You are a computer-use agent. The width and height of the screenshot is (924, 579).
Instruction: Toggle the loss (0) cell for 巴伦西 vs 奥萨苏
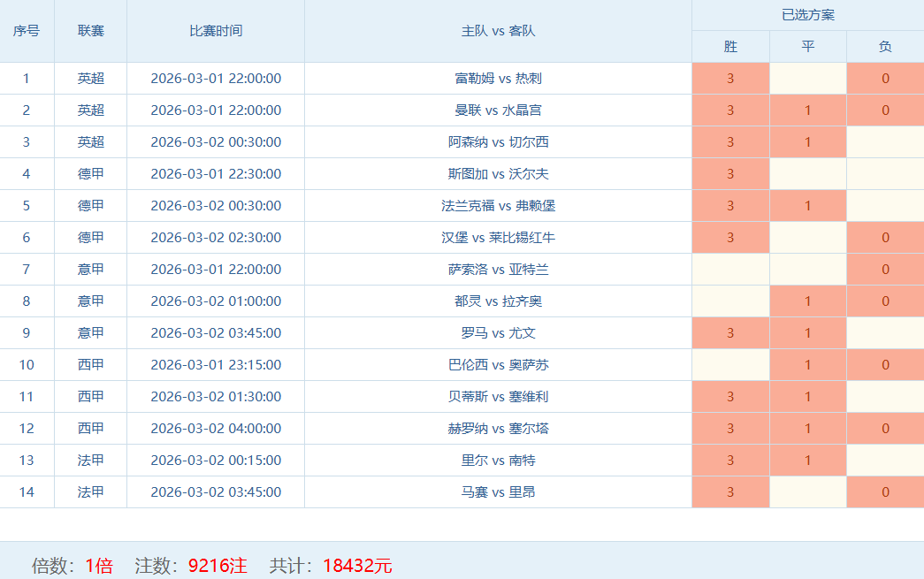(x=885, y=365)
